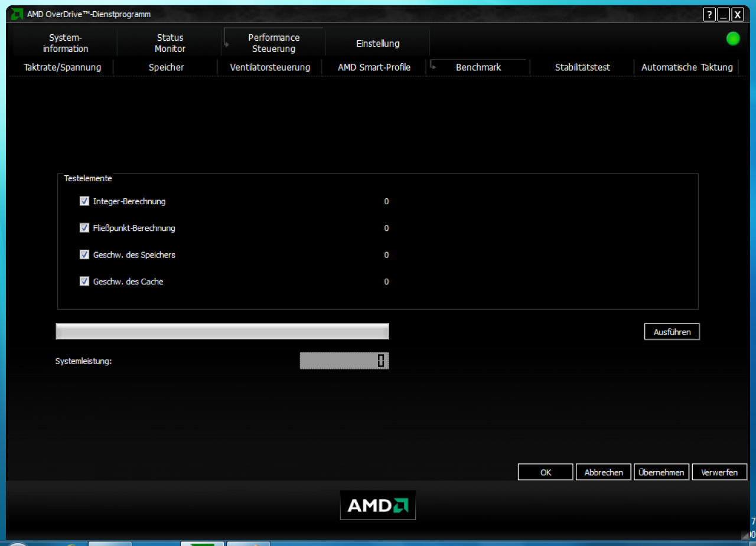Select the AMD Smart-Profile sub-tab
Screen dimensions: 756x546
tap(374, 67)
